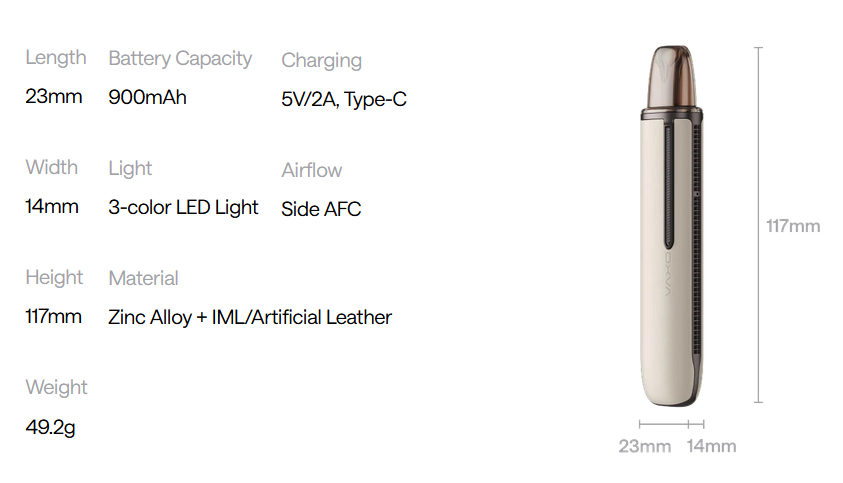
Task: Click the Weight label heading
Action: (x=56, y=387)
